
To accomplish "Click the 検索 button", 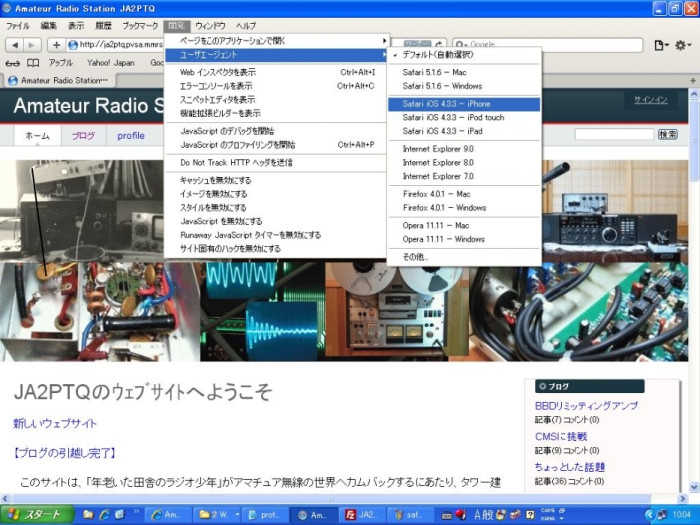I will click(x=668, y=134).
